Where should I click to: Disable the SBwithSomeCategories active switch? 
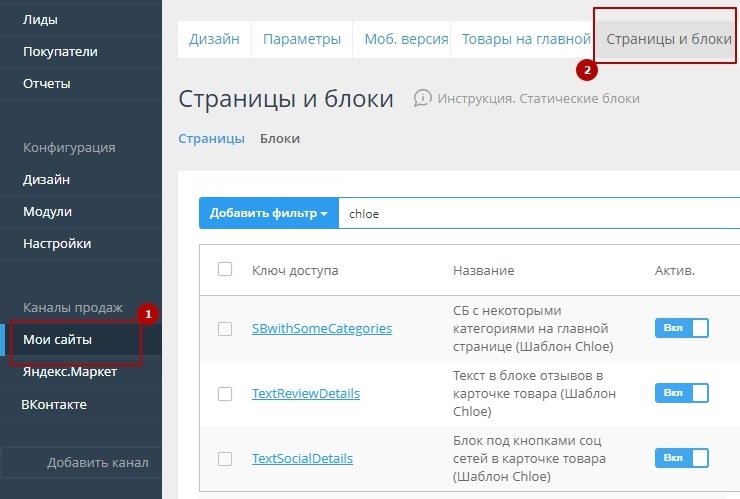681,328
